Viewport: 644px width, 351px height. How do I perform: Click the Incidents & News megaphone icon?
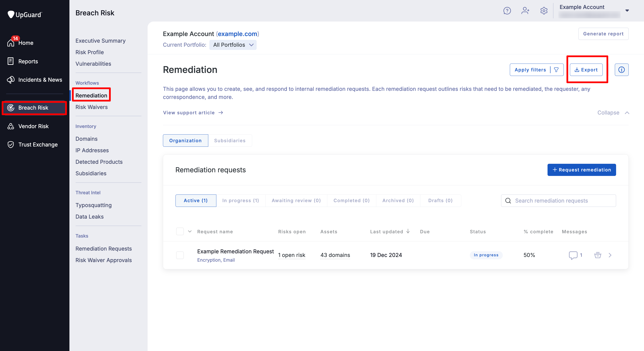(x=10, y=80)
